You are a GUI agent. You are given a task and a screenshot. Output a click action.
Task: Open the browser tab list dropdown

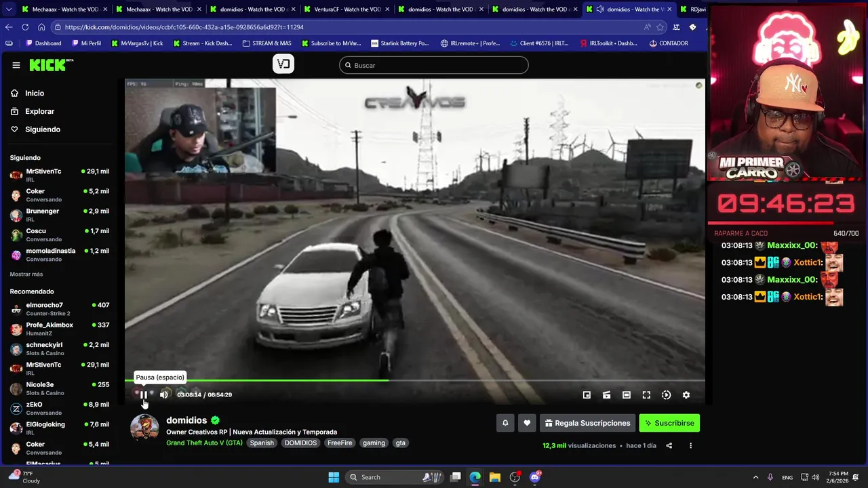coord(9,9)
